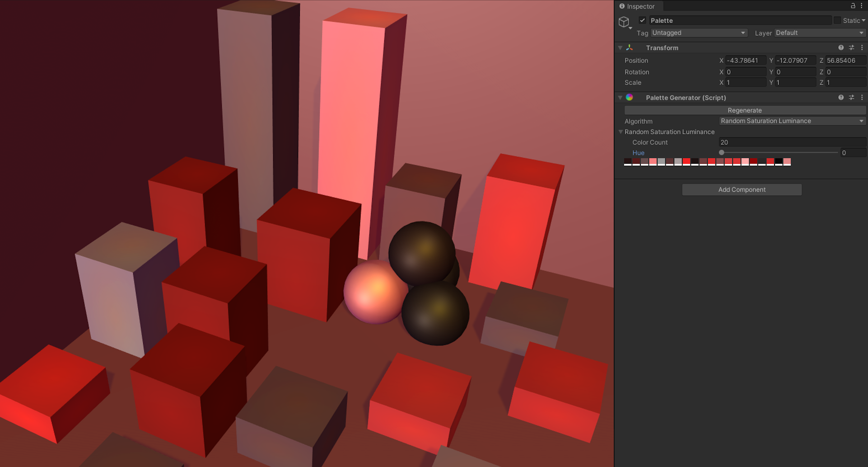Click the Algorithm property label
Viewport: 868px width, 467px height.
pos(639,121)
